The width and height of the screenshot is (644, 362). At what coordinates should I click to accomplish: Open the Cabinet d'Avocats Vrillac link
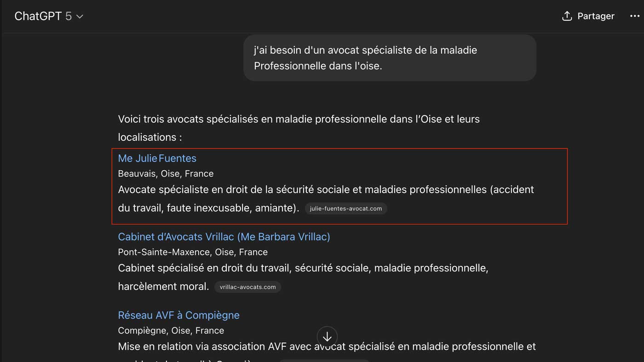224,236
